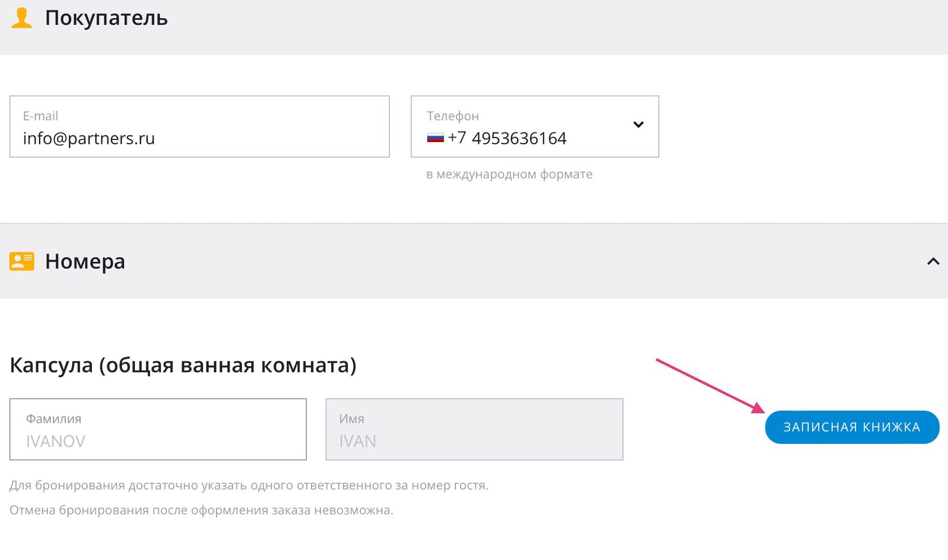Image resolution: width=948 pixels, height=560 pixels.
Task: Collapse the Номера section with the chevron
Action: coord(933,261)
